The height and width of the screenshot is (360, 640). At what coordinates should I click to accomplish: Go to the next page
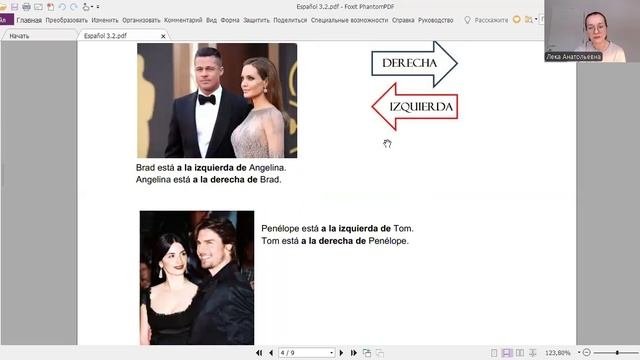tap(341, 353)
